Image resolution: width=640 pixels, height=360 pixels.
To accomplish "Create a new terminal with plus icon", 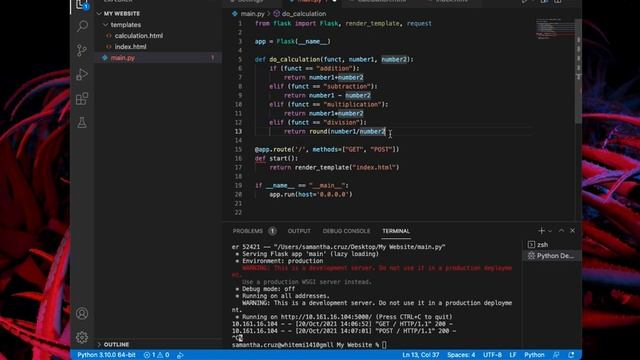I will click(x=541, y=231).
